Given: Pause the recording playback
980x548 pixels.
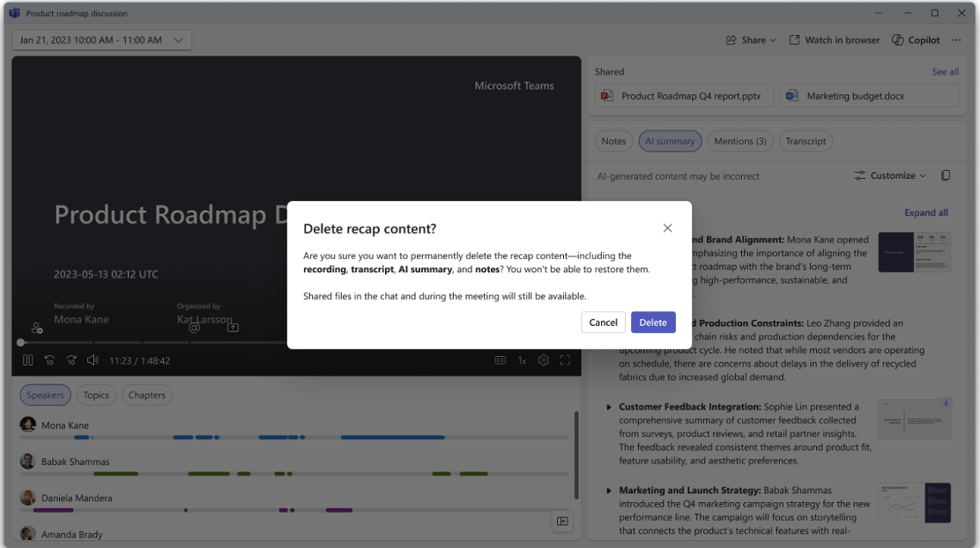Looking at the screenshot, I should pyautogui.click(x=27, y=360).
